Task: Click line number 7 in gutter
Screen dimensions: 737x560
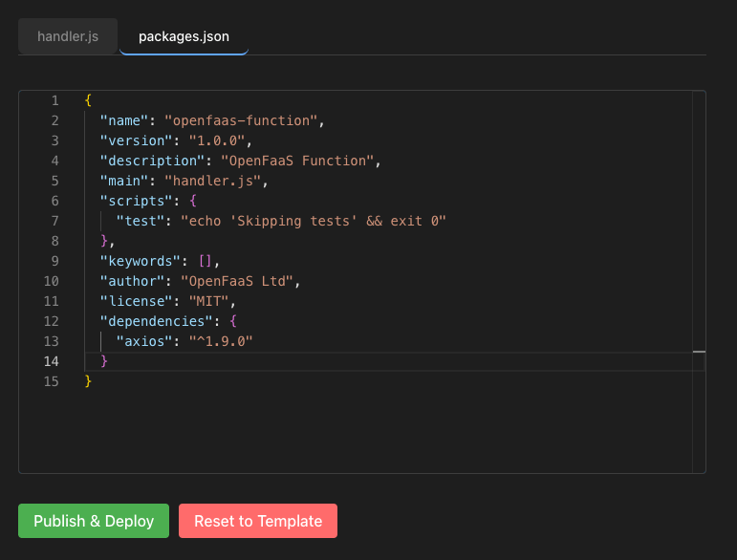Action: tap(55, 221)
